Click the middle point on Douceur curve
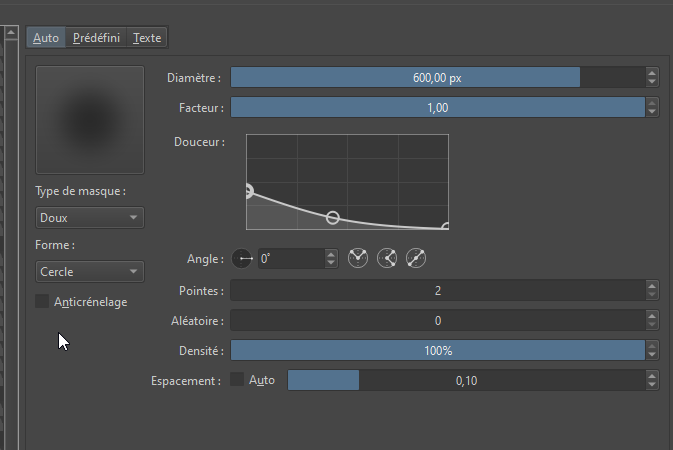The height and width of the screenshot is (450, 673). pos(333,217)
